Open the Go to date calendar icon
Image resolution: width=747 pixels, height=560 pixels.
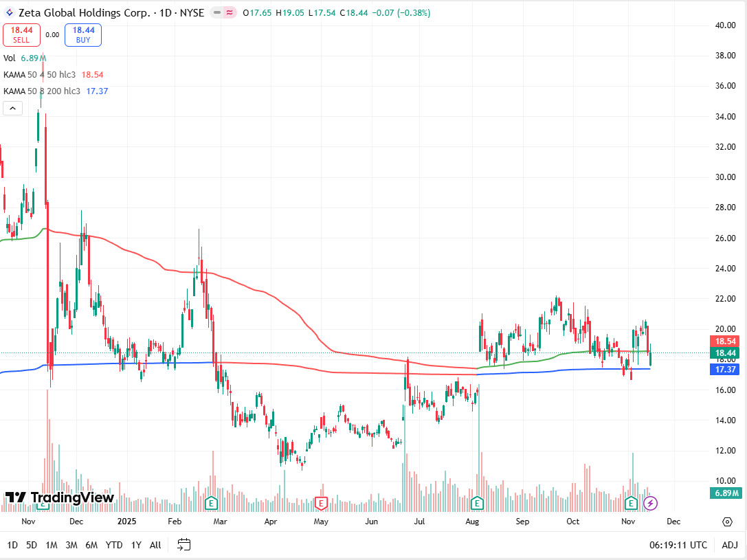tap(184, 544)
